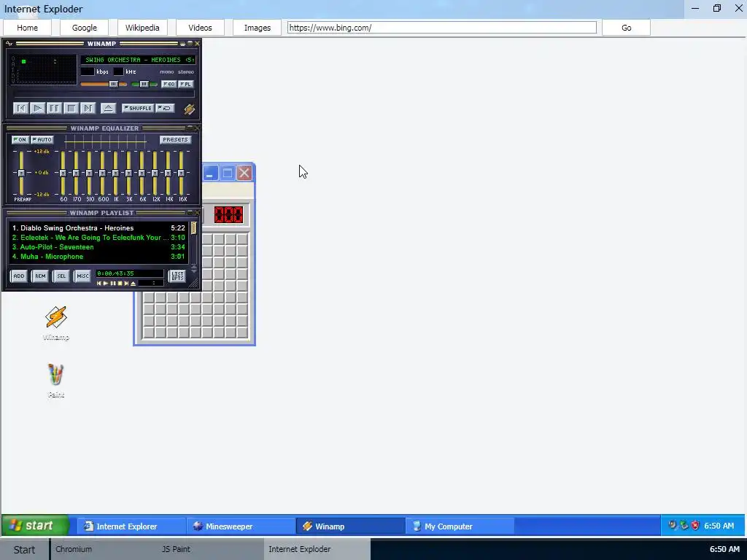The image size is (747, 560).
Task: Click the scrolling song title display
Action: coord(138,60)
